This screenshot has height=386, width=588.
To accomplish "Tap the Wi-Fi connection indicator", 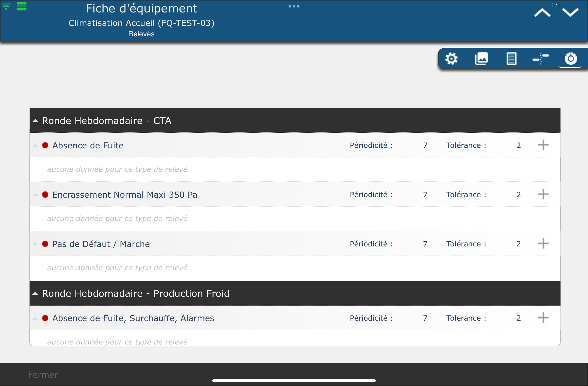I will pos(6,6).
